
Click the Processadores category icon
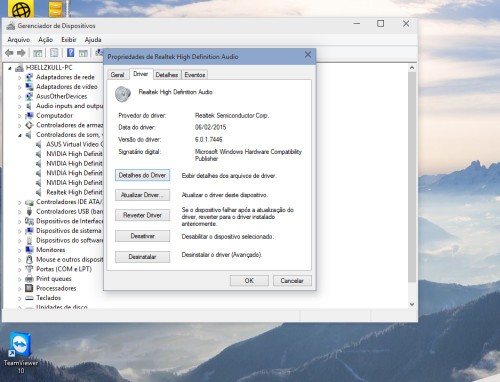pos(29,288)
